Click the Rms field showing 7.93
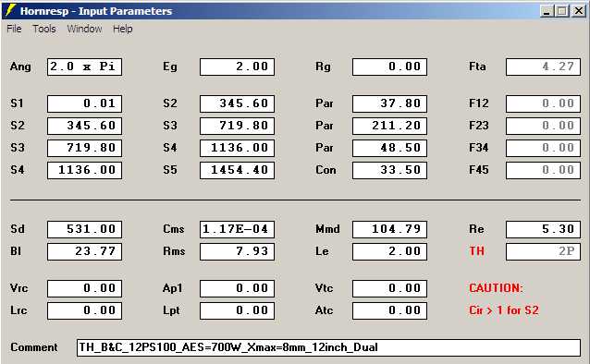This screenshot has width=590, height=364. click(x=237, y=251)
